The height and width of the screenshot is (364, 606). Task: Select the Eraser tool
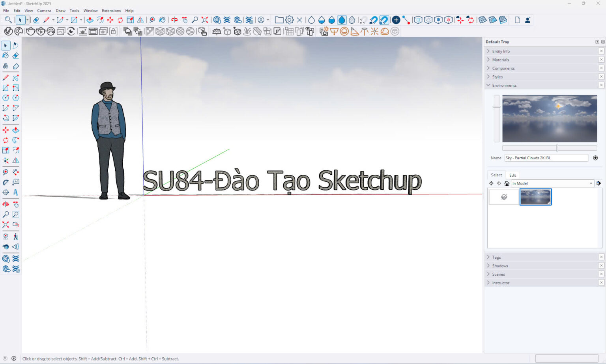[x=15, y=56]
